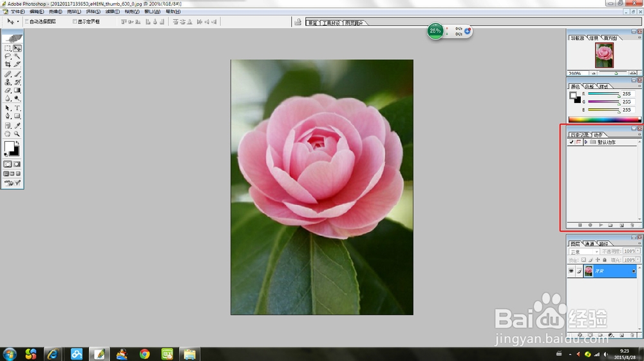Select the Gradient tool

17,90
